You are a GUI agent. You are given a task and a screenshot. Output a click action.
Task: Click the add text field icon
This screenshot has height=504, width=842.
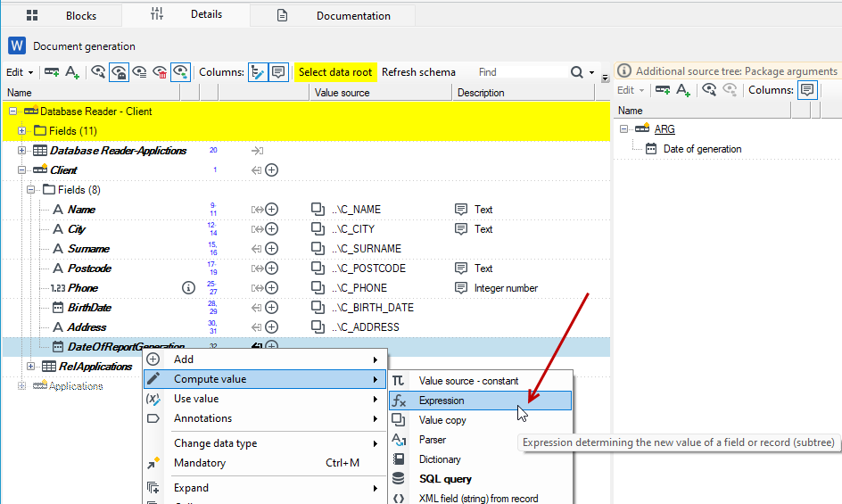[72, 72]
